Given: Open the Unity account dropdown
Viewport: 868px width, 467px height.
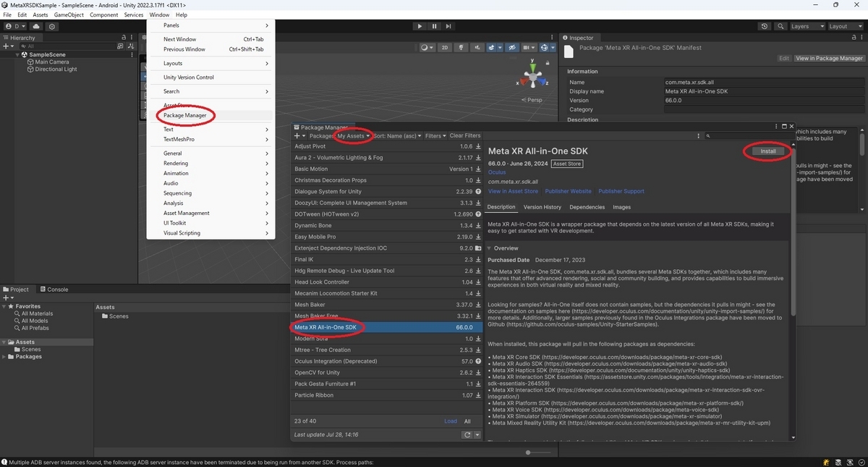Looking at the screenshot, I should (x=14, y=26).
